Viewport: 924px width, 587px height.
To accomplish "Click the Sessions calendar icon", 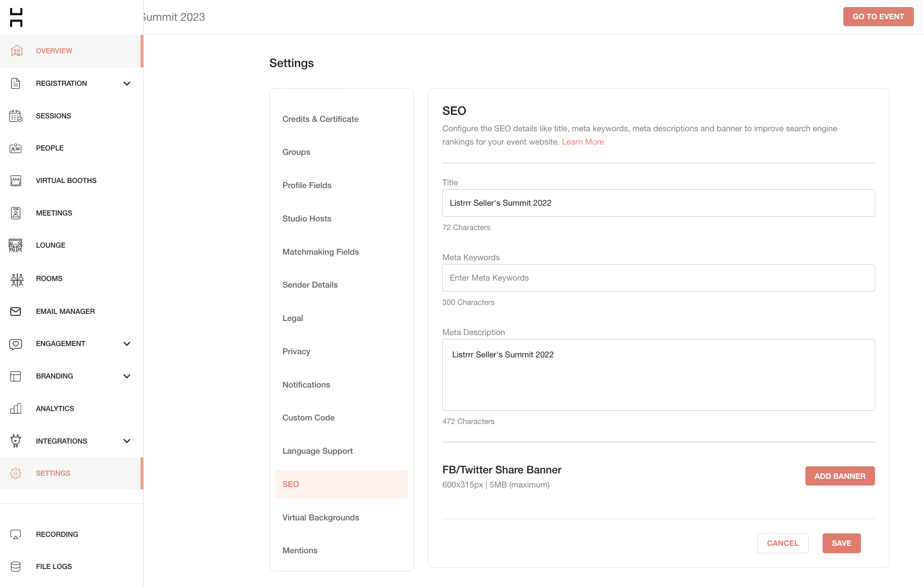I will (x=16, y=116).
